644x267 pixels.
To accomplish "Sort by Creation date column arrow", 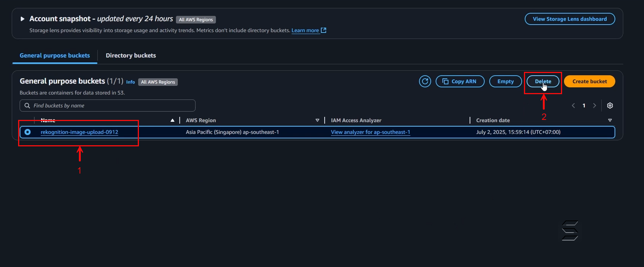I will pyautogui.click(x=610, y=120).
